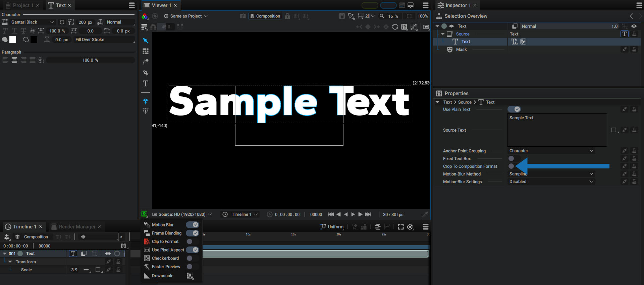The width and height of the screenshot is (644, 285).
Task: Open the Fill Over Stroke dropdown
Action: click(104, 40)
